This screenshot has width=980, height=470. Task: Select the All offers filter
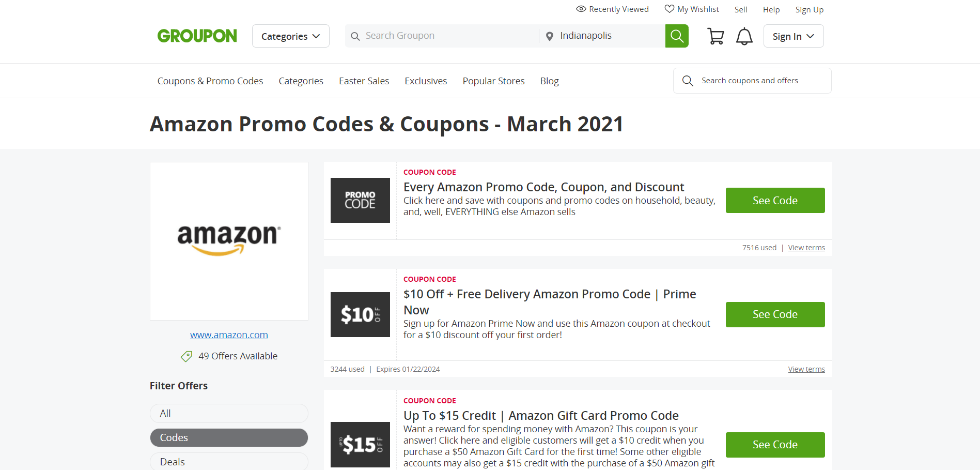click(229, 413)
